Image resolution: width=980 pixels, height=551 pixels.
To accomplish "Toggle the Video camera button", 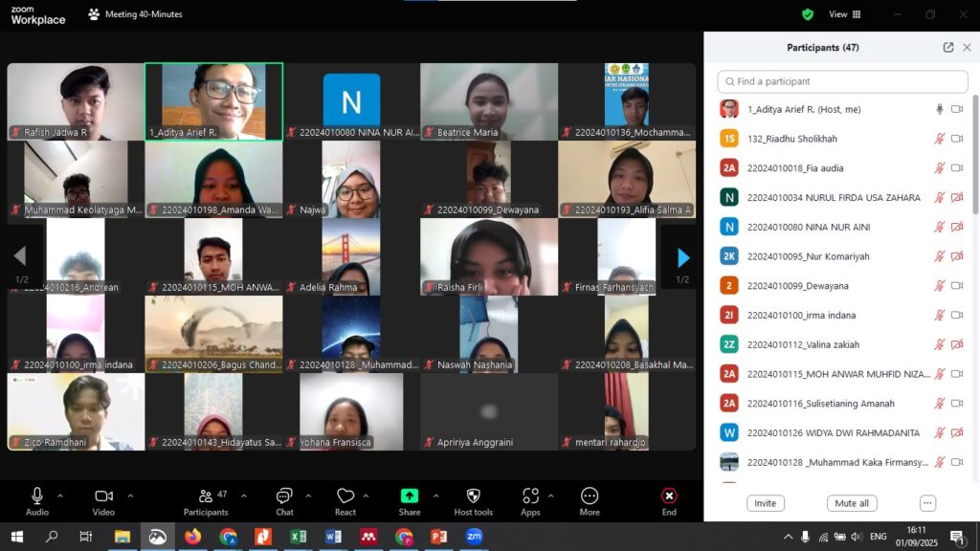I will point(103,501).
